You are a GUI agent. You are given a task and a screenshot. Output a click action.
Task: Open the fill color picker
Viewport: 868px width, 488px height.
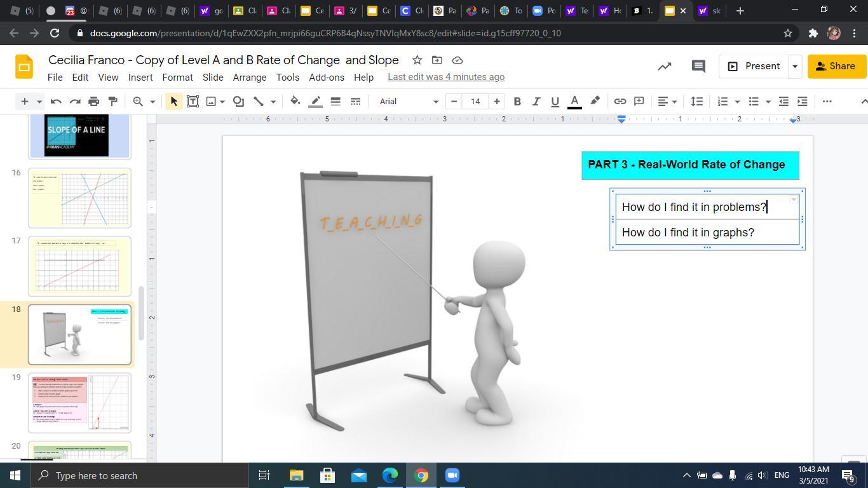pos(295,102)
